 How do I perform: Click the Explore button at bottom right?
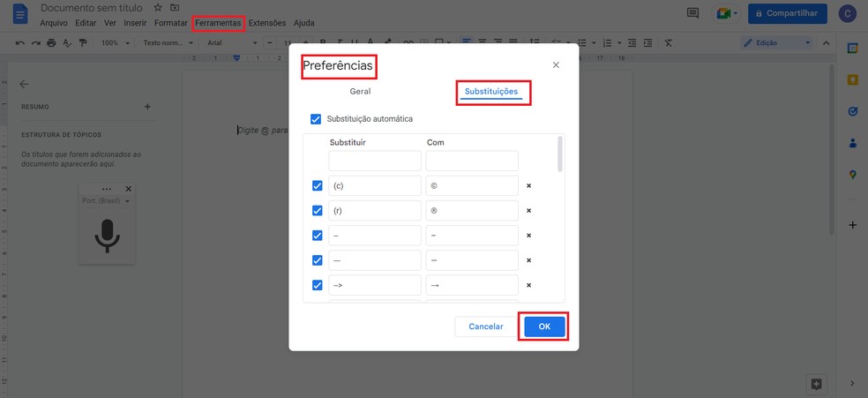[817, 384]
